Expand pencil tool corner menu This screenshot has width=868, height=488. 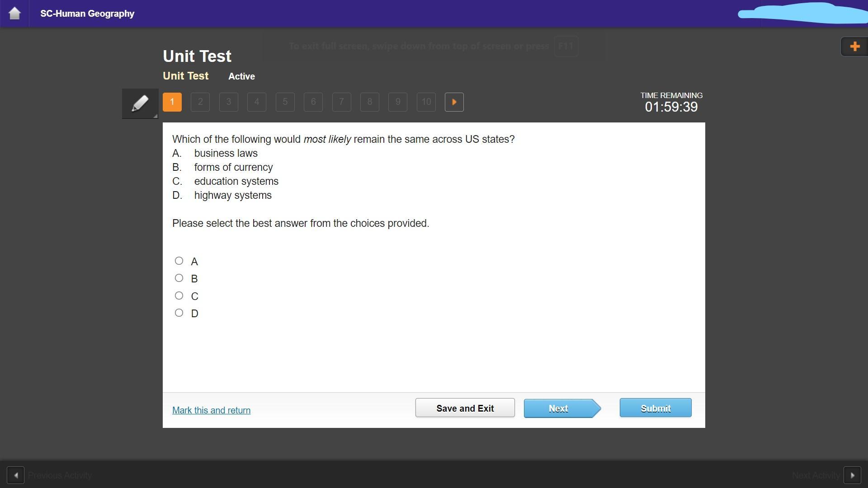pyautogui.click(x=155, y=116)
